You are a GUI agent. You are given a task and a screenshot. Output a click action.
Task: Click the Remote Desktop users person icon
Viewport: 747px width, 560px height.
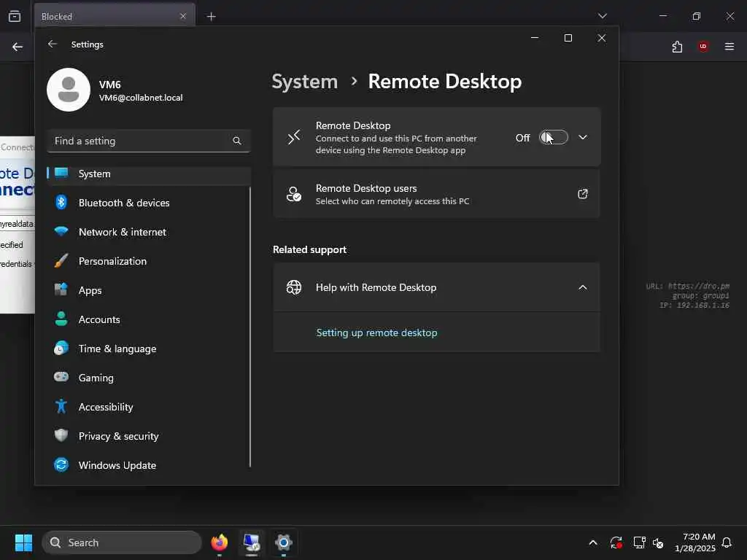(x=294, y=194)
